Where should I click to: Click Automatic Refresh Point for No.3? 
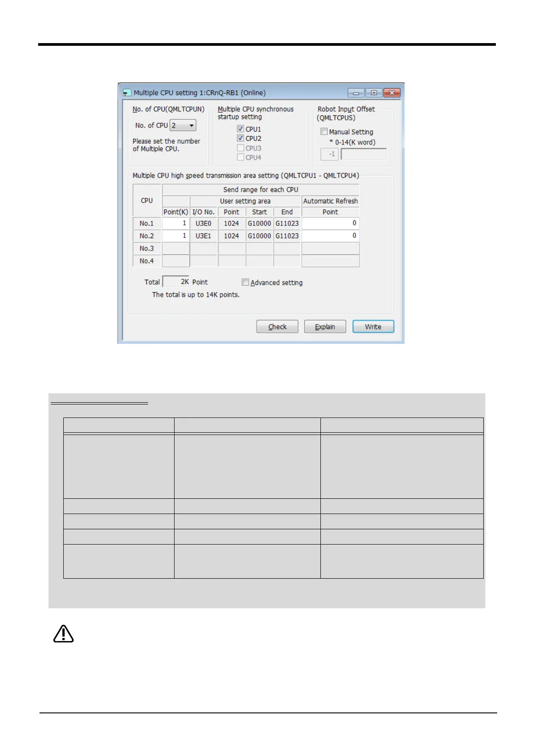click(x=330, y=248)
